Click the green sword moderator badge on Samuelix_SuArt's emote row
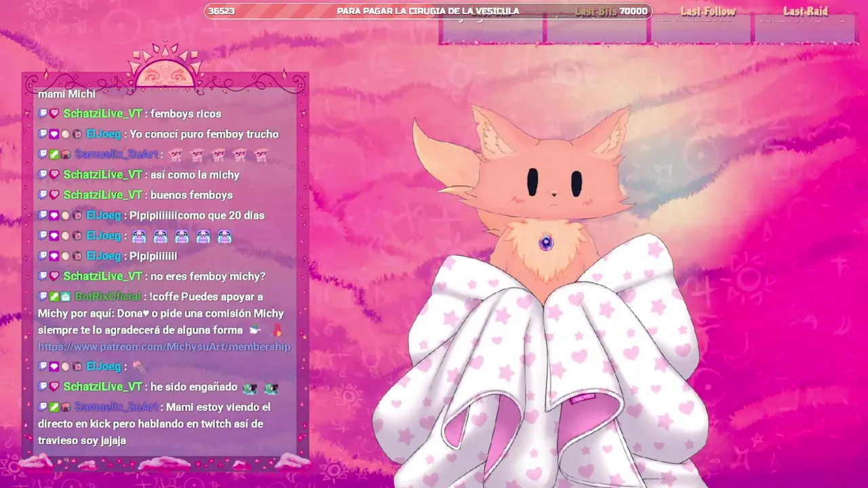Screen dimensions: 868x488 tap(54, 155)
